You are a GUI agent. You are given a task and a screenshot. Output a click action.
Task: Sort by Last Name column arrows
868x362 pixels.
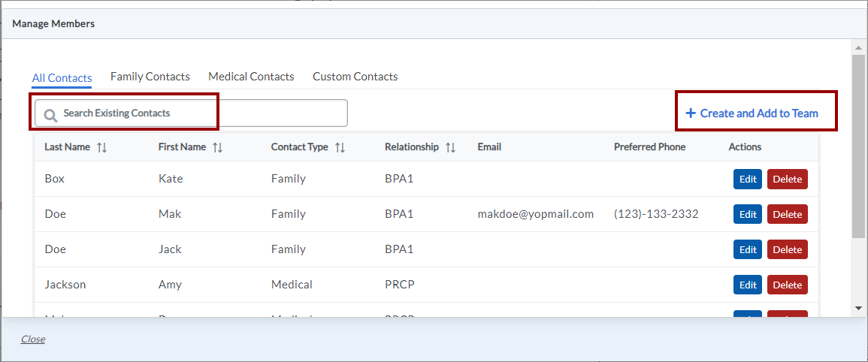point(102,148)
